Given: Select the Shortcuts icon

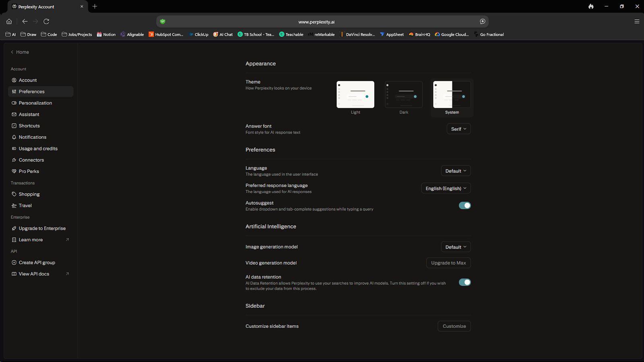Looking at the screenshot, I should click(14, 125).
